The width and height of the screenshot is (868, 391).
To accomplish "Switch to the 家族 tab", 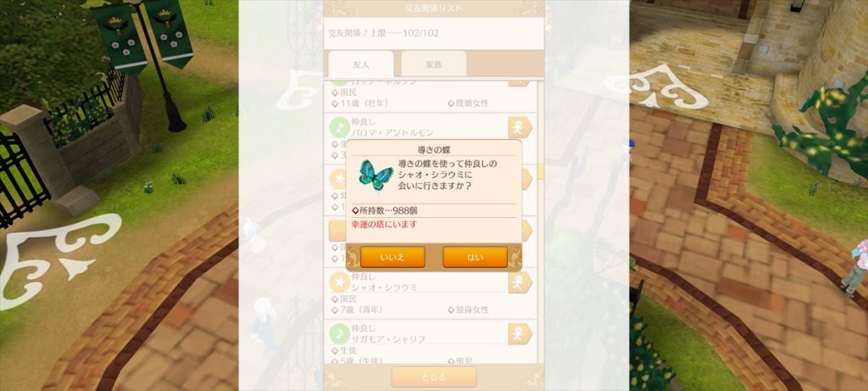I will coord(433,64).
